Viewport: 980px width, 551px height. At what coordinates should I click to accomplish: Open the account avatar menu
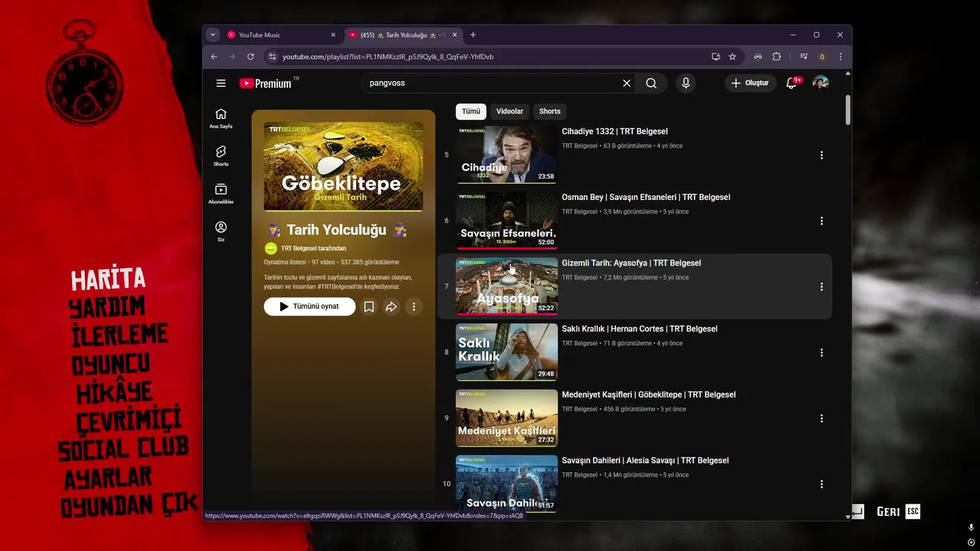coord(821,83)
